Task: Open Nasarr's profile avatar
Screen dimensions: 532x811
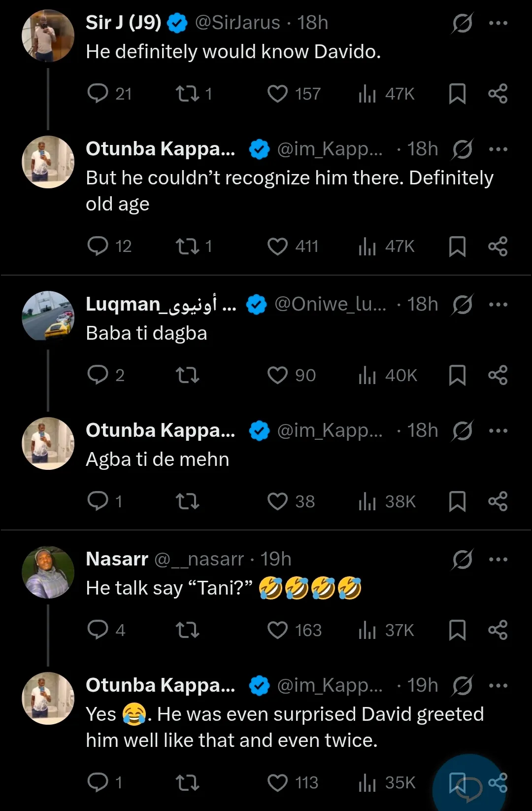Action: (48, 572)
